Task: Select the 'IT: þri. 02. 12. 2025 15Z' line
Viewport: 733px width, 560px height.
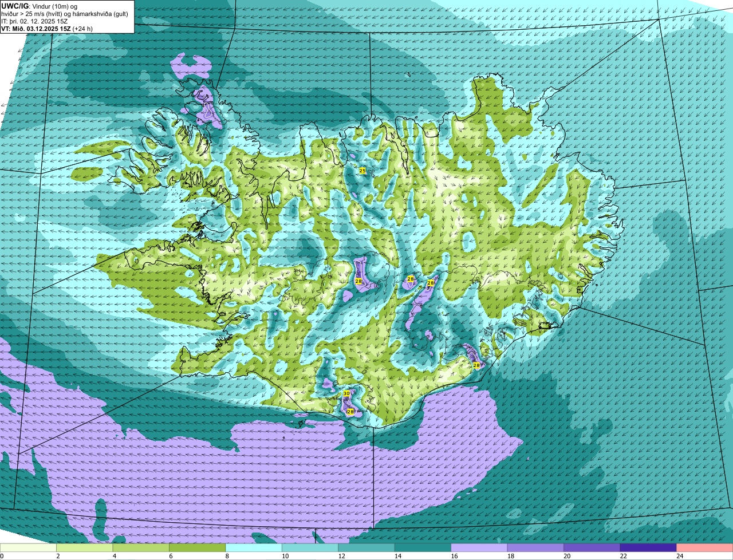Action: (35, 21)
